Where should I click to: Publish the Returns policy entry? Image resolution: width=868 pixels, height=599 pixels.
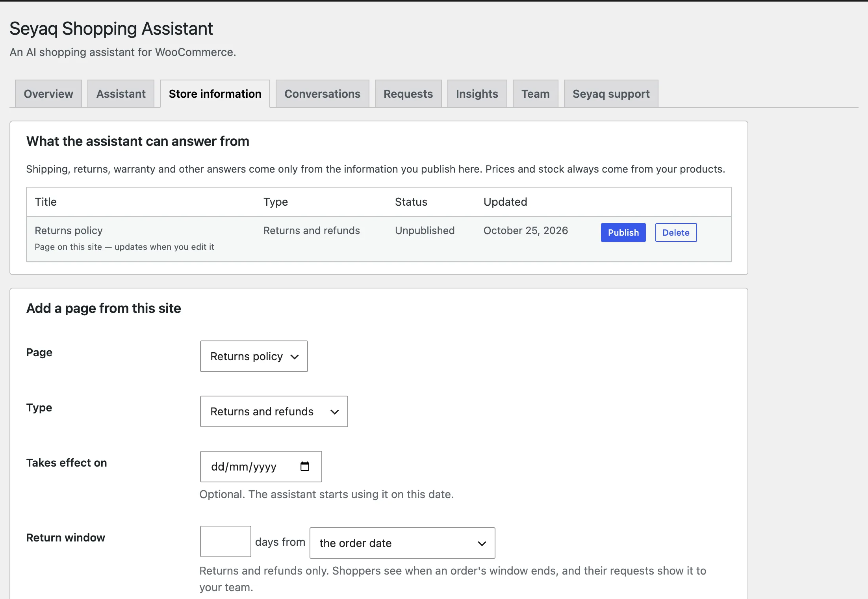[x=623, y=233]
